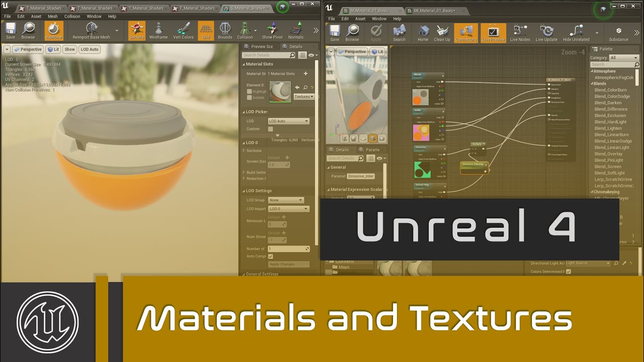Toggle the Connectors toolbar button
The height and width of the screenshot is (362, 644).
coord(466,33)
